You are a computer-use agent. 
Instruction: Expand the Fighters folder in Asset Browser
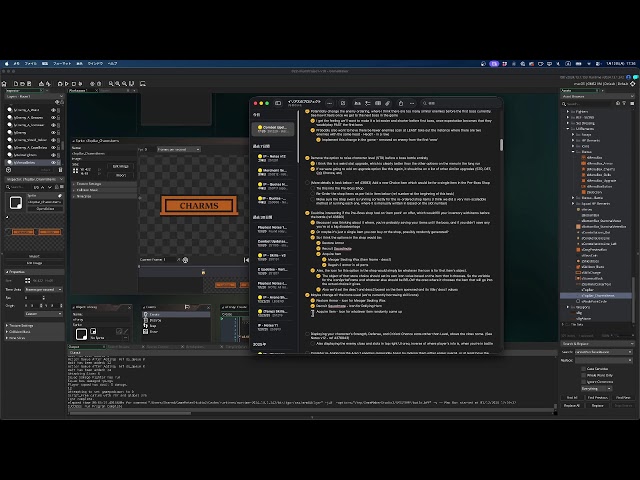(568, 111)
